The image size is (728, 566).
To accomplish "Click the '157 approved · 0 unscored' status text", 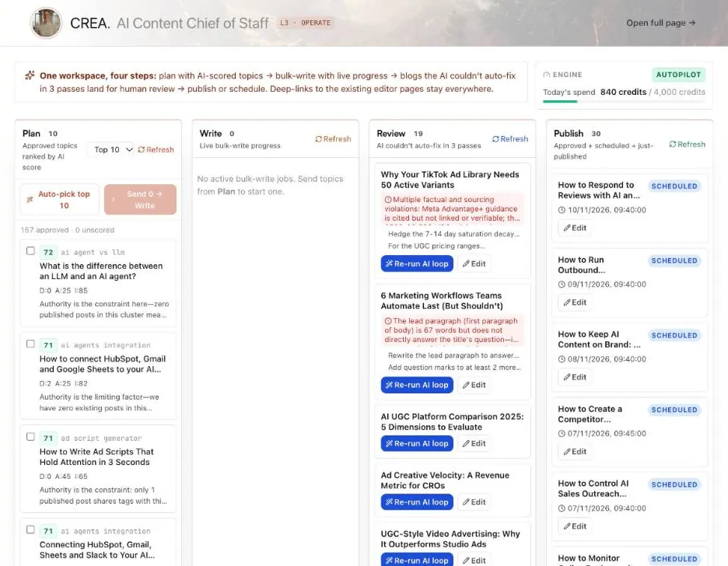I will (68, 229).
